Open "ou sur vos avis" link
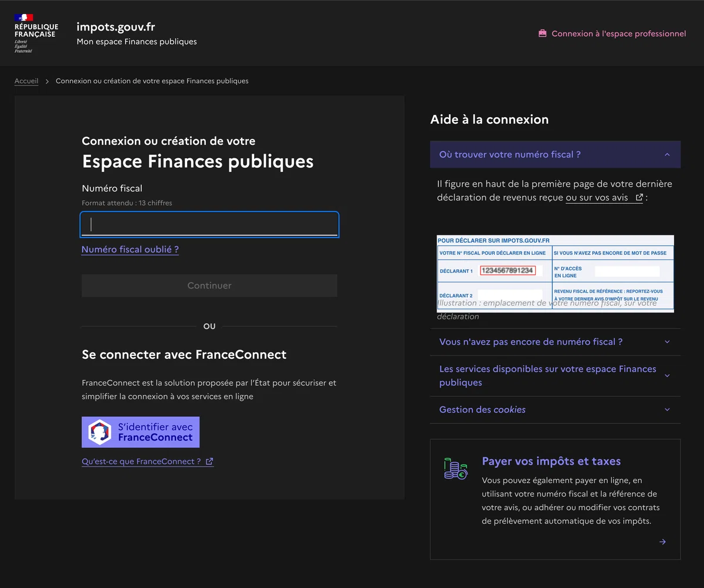The height and width of the screenshot is (588, 704). [604, 198]
